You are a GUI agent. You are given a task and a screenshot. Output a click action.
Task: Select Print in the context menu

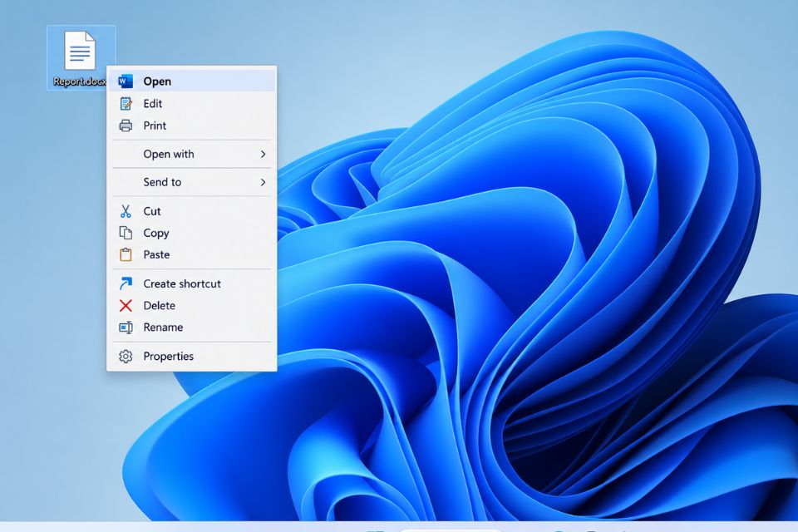[x=192, y=126]
